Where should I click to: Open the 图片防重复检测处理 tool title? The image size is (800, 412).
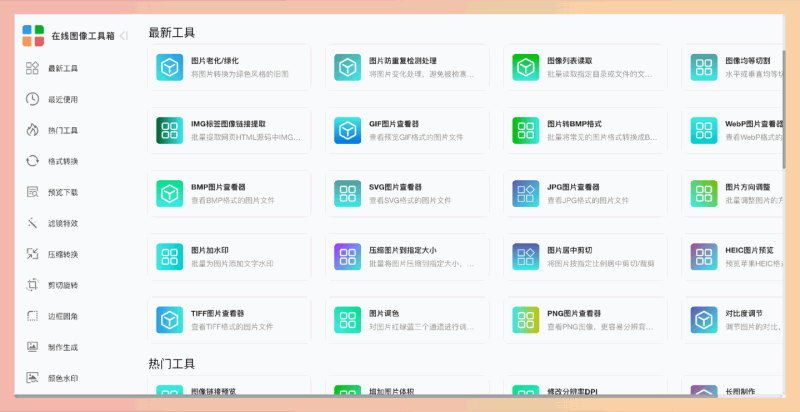click(403, 61)
